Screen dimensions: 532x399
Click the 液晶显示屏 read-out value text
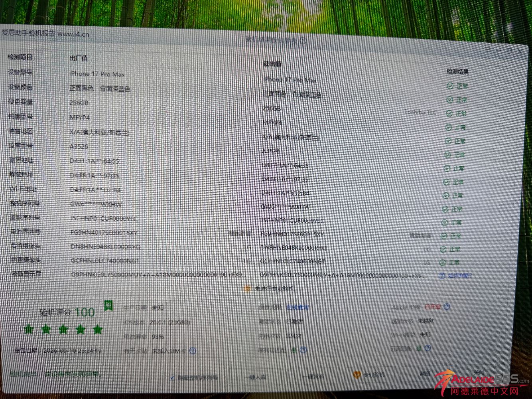click(343, 275)
